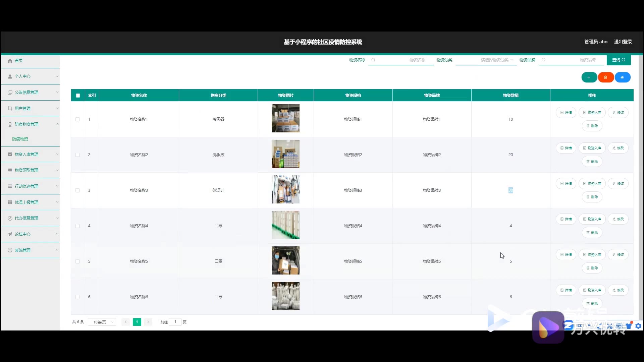Open the 10条/页 page size dropdown
This screenshot has height=362, width=644.
point(102,322)
